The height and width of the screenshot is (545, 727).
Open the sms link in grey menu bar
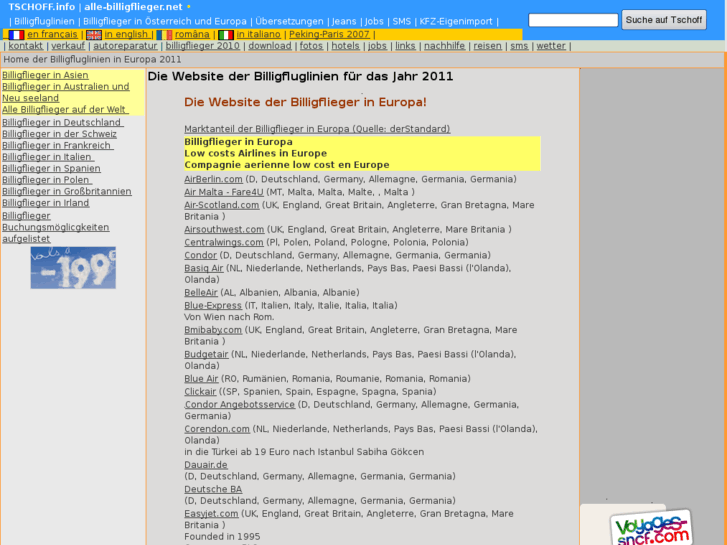click(x=519, y=45)
